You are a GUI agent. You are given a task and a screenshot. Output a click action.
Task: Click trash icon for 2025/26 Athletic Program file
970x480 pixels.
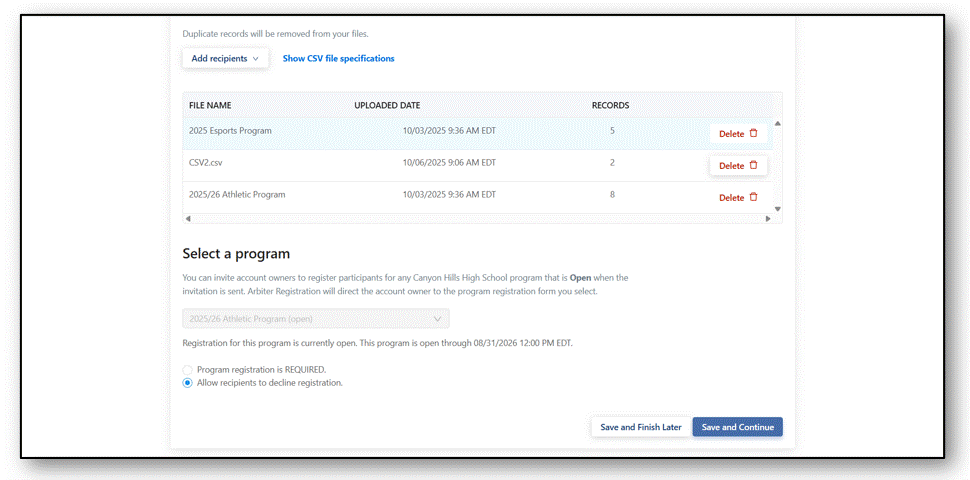point(753,197)
